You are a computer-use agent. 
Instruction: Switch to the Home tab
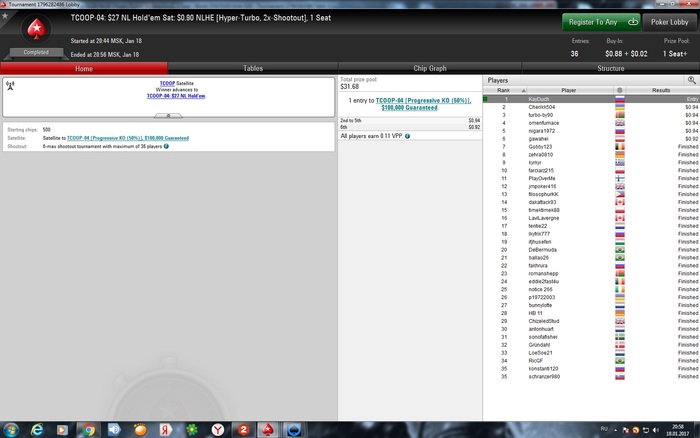coord(84,68)
